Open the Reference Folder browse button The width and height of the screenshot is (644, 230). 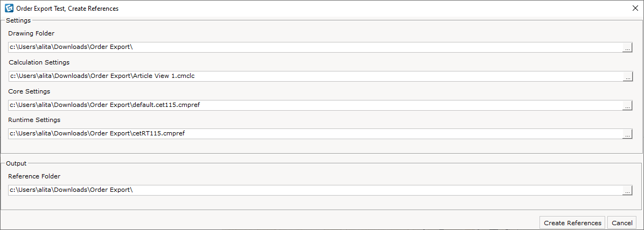point(627,191)
